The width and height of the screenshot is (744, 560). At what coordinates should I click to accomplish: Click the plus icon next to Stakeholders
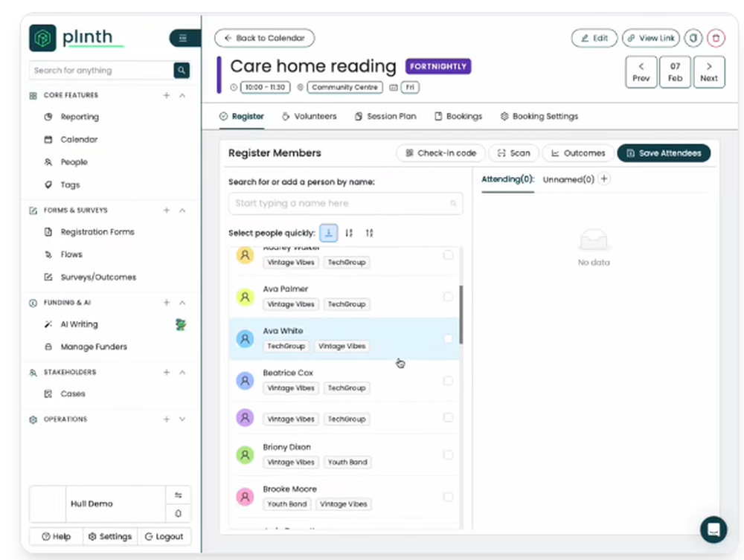coord(167,373)
